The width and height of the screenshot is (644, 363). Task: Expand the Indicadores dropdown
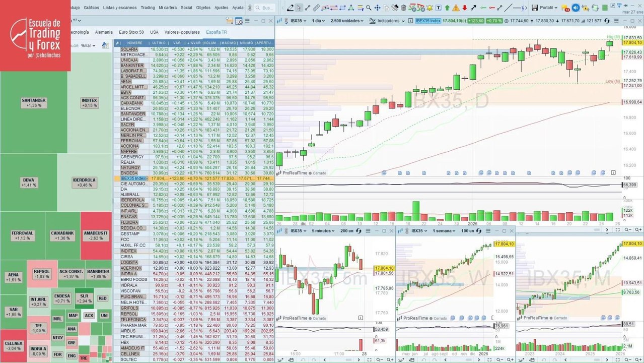tap(388, 21)
